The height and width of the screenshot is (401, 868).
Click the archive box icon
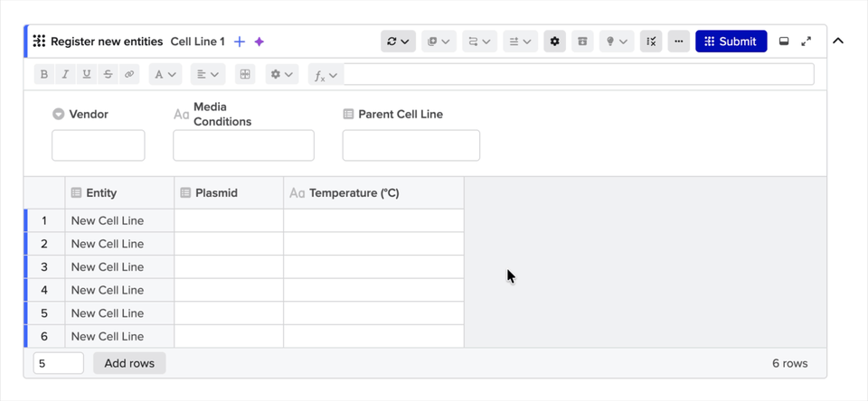pyautogui.click(x=582, y=42)
